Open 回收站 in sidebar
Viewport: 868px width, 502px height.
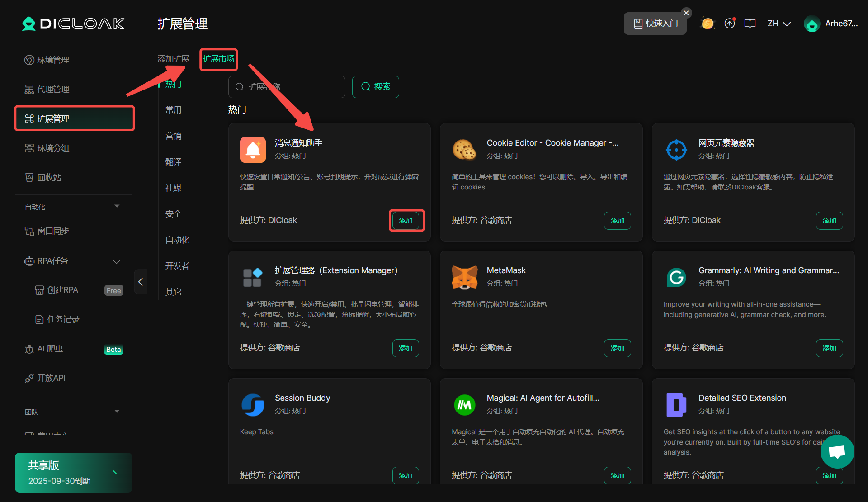click(43, 177)
